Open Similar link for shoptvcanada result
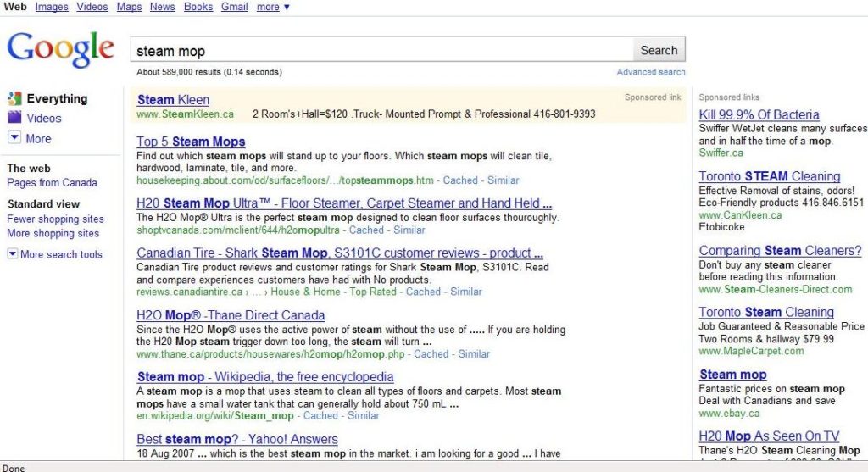The image size is (868, 472). click(409, 230)
